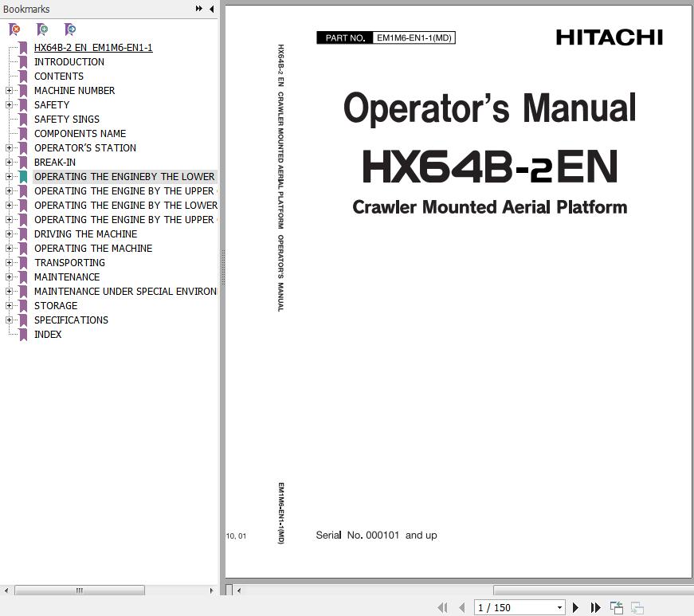Click the PART NO. label

(345, 38)
